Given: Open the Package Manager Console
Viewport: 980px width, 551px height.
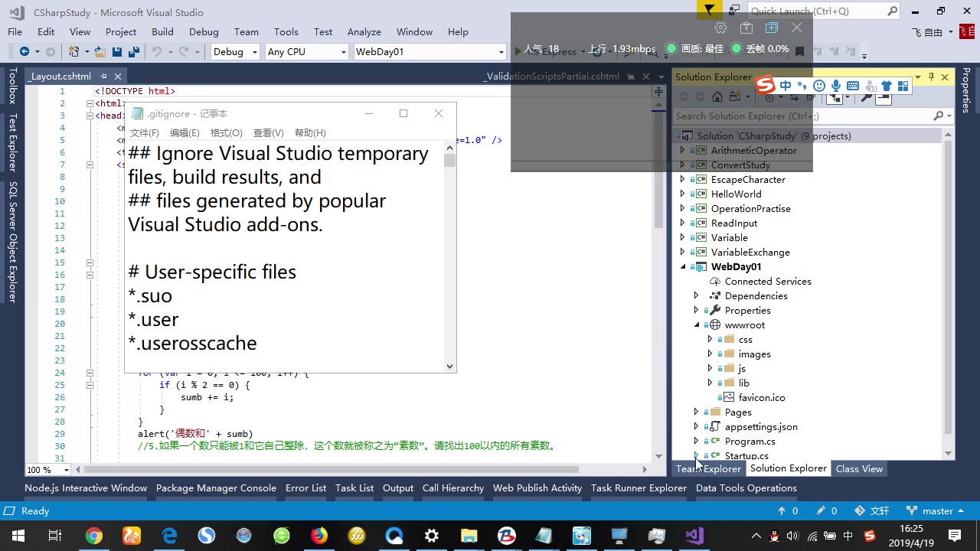Looking at the screenshot, I should pyautogui.click(x=216, y=487).
